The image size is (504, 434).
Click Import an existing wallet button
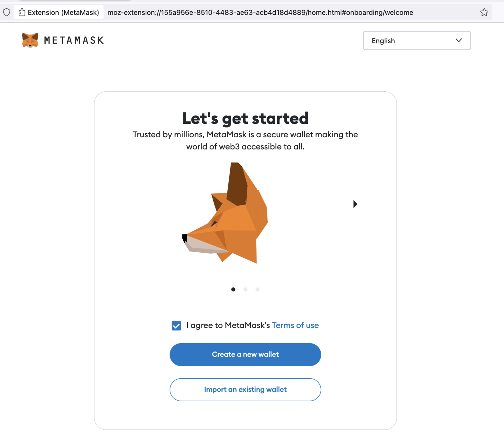[245, 390]
